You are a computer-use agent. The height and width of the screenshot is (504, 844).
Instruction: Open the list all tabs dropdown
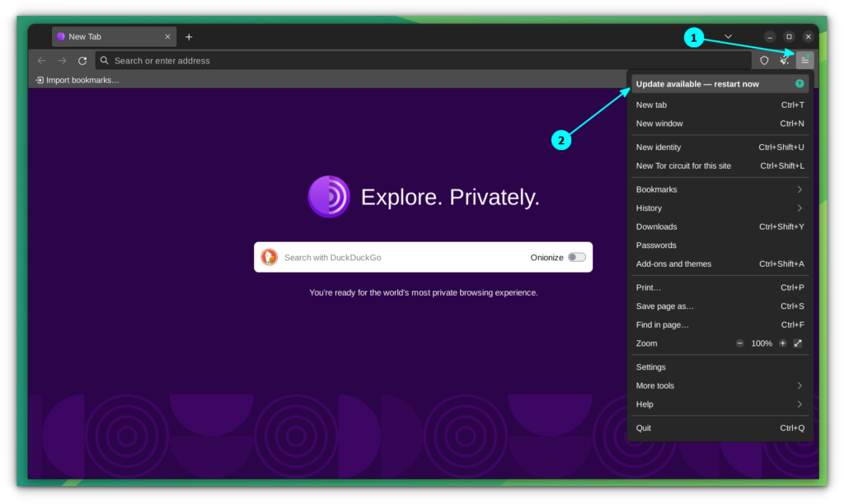[728, 36]
